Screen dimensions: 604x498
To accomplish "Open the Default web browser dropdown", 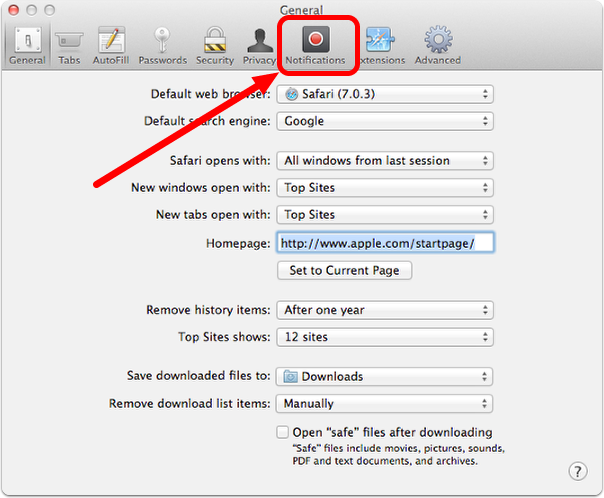I will coord(385,94).
